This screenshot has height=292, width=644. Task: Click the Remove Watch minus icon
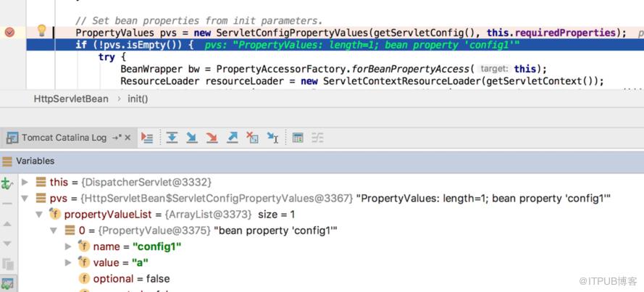[7, 204]
